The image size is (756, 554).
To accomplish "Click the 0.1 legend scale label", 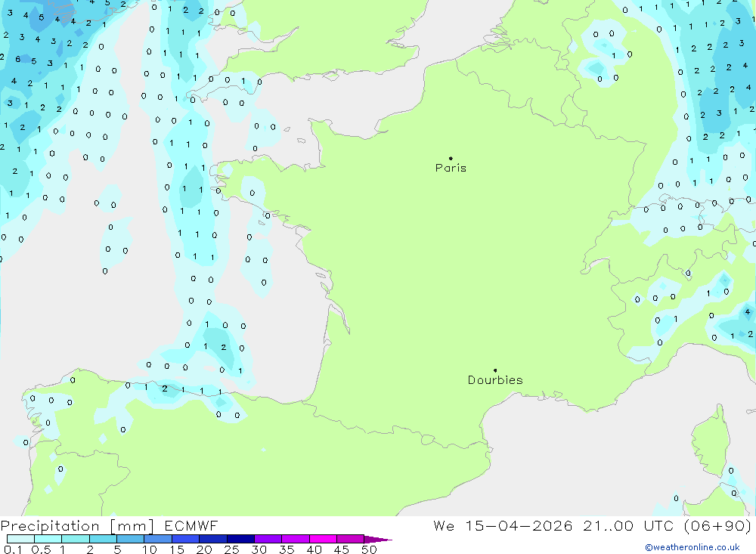I will click(x=13, y=549).
